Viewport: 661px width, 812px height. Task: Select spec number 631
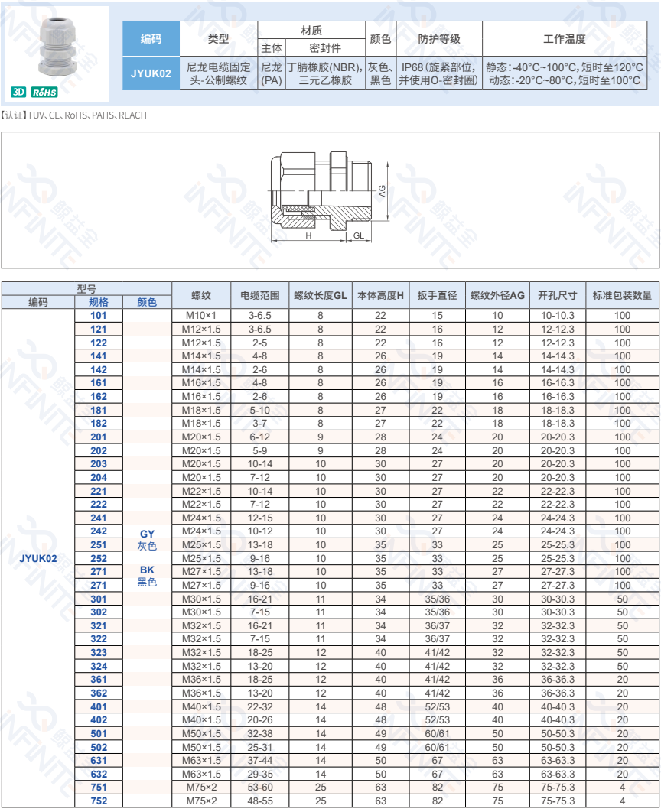[x=99, y=760]
